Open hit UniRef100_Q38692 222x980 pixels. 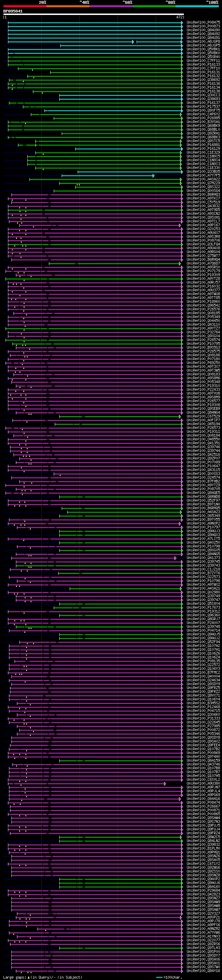point(203,80)
